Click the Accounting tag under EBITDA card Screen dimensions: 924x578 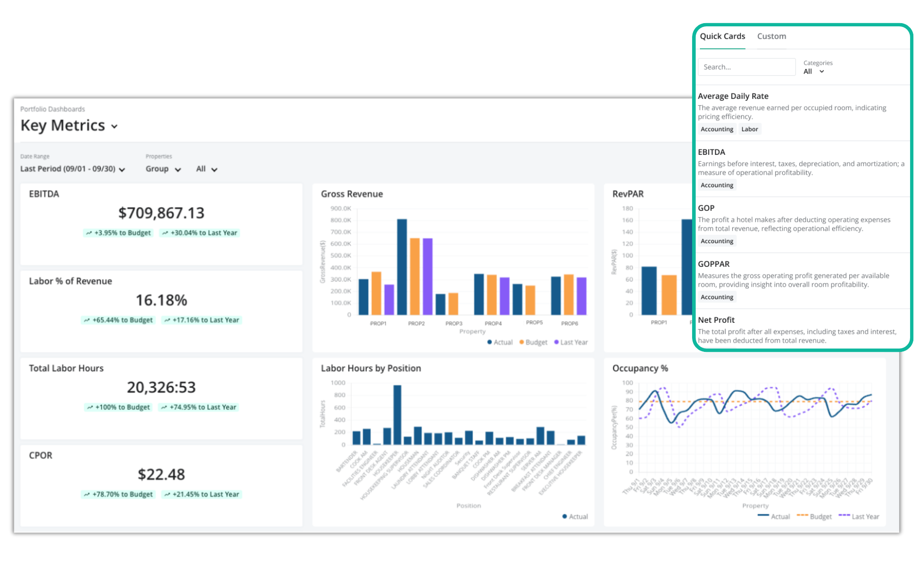pyautogui.click(x=717, y=185)
